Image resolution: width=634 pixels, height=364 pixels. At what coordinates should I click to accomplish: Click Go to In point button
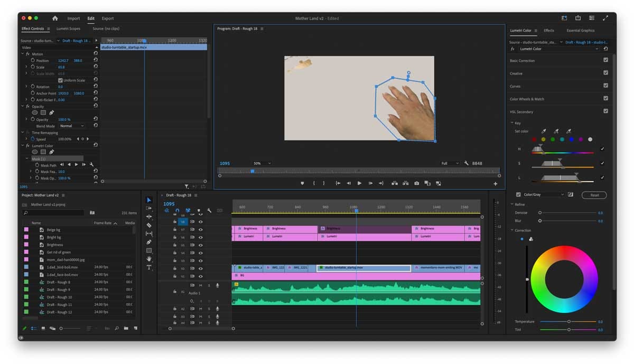point(338,183)
